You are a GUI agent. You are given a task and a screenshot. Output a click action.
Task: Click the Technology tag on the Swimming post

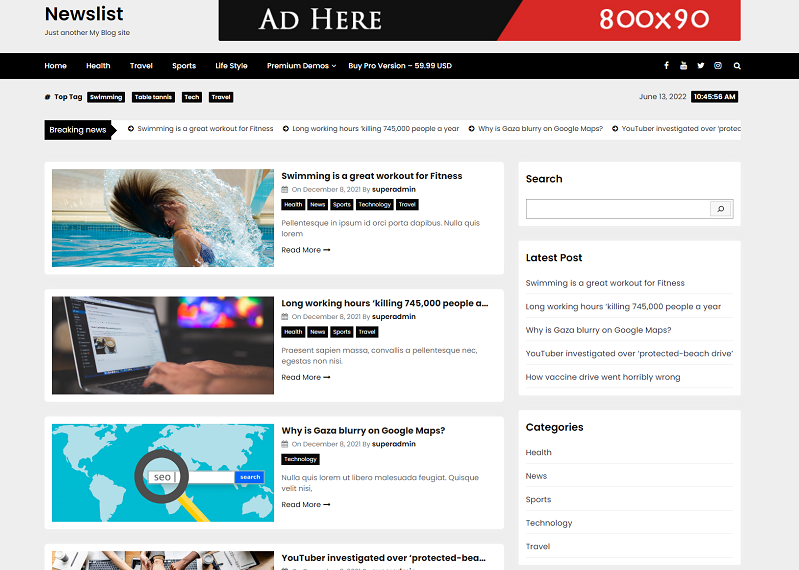click(x=375, y=205)
